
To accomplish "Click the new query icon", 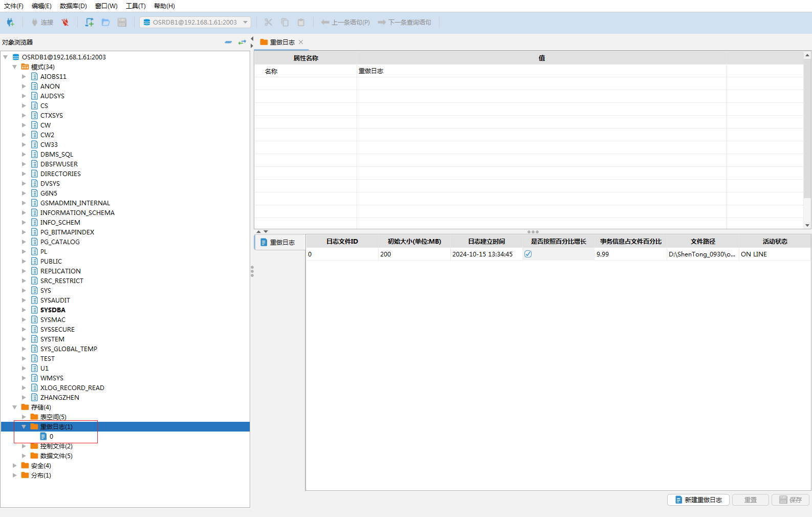I will coord(90,23).
